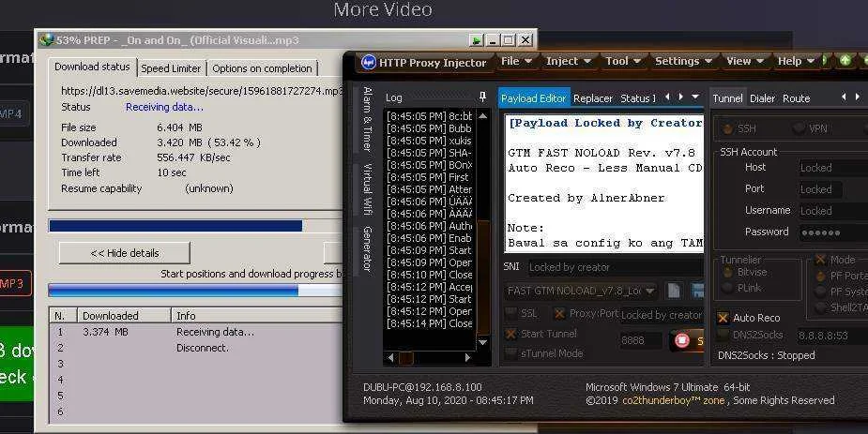The width and height of the screenshot is (868, 434).
Task: Uncheck the Start Tunnel checkbox
Action: (510, 334)
